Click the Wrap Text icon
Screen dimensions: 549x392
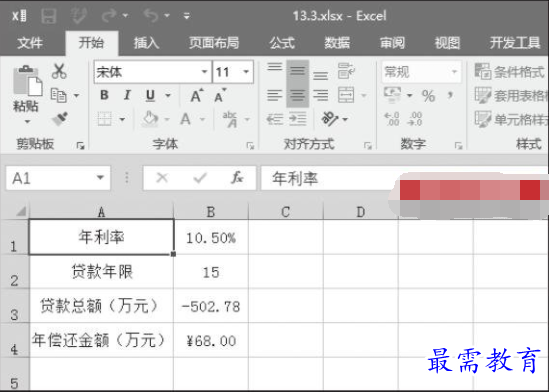point(346,71)
